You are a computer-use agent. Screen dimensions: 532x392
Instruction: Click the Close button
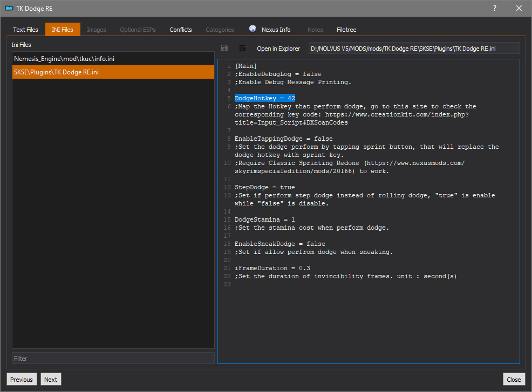[x=514, y=380]
